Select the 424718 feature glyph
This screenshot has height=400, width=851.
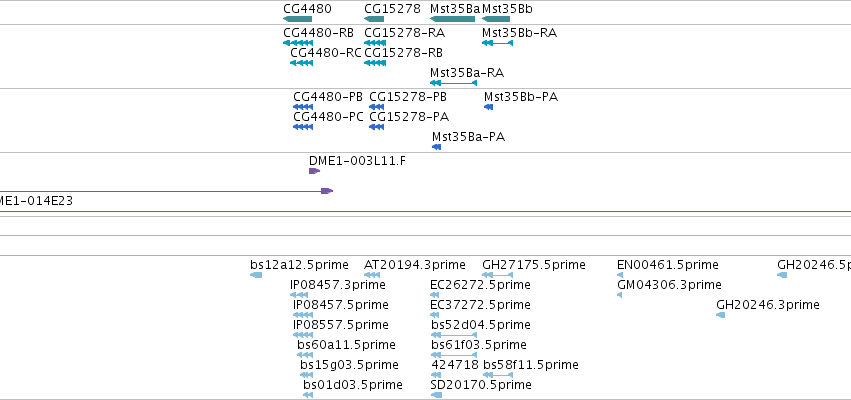[436, 375]
